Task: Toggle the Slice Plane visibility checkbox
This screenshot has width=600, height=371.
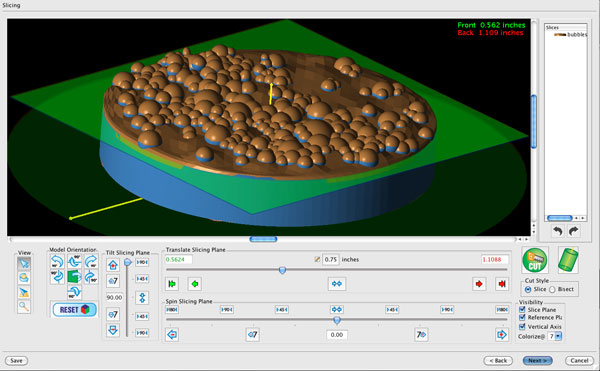Action: [522, 309]
